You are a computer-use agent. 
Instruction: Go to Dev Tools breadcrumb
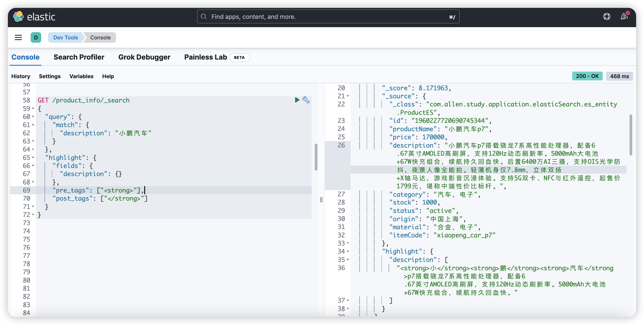coord(65,37)
